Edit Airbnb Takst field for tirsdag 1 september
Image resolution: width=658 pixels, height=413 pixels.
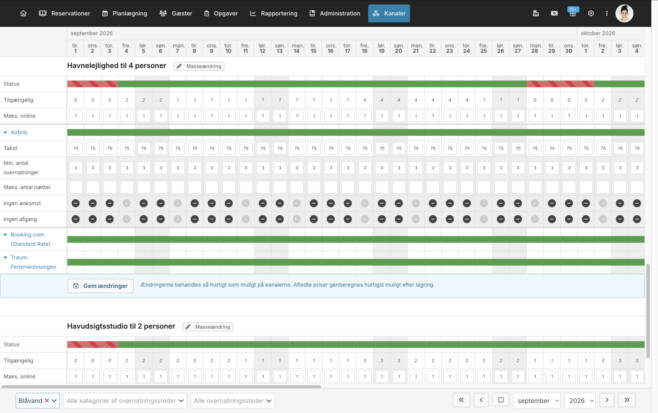(x=76, y=148)
